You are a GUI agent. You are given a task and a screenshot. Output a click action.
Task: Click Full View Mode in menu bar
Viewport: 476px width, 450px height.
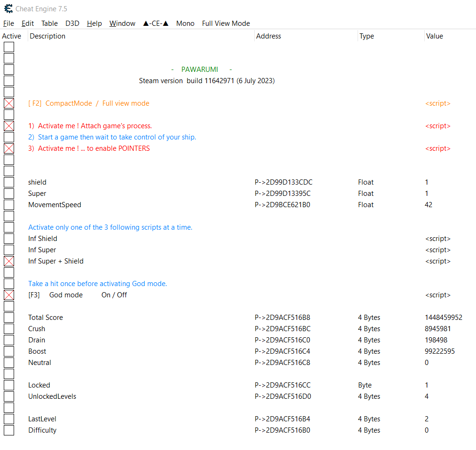coord(226,23)
